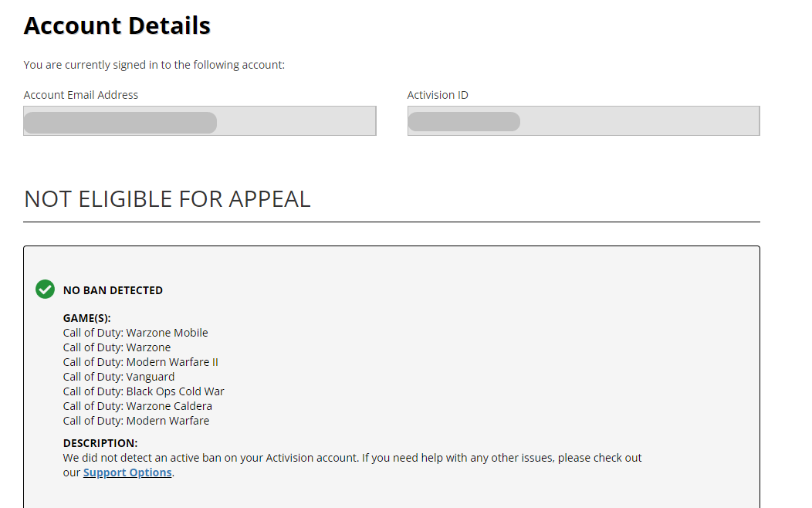Click the NO BAN DETECTED status text

point(113,290)
